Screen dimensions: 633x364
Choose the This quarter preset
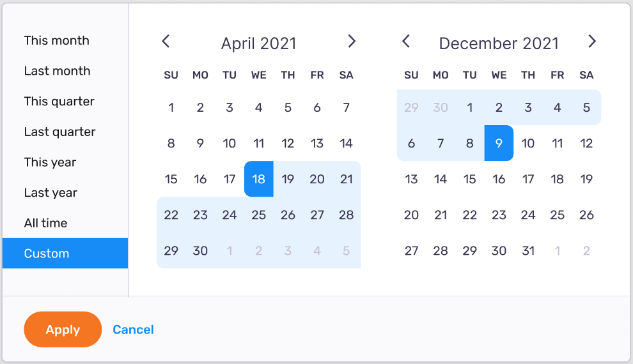(59, 102)
